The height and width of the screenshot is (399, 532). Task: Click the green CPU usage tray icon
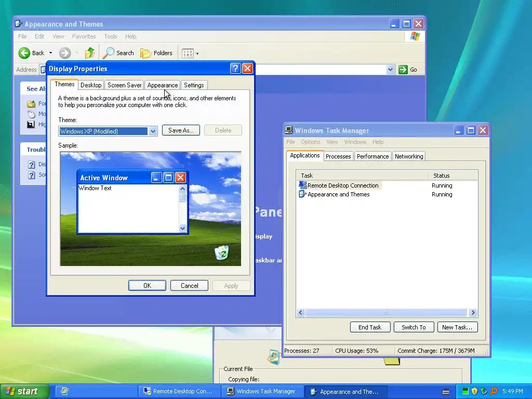(x=465, y=391)
